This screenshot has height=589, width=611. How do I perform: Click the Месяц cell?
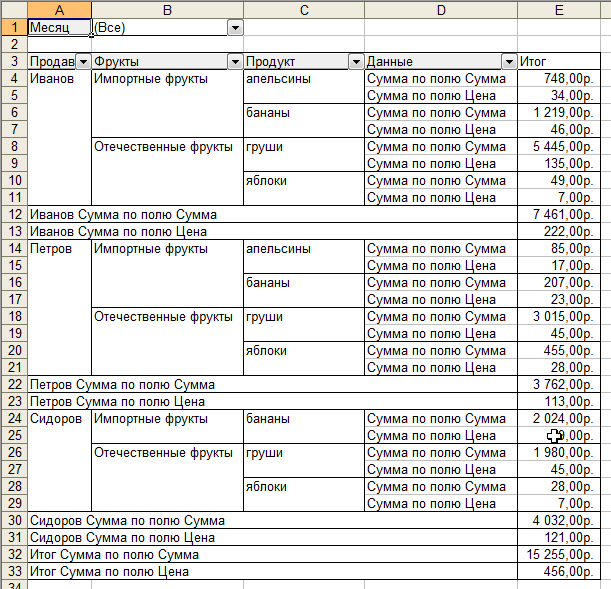click(60, 27)
